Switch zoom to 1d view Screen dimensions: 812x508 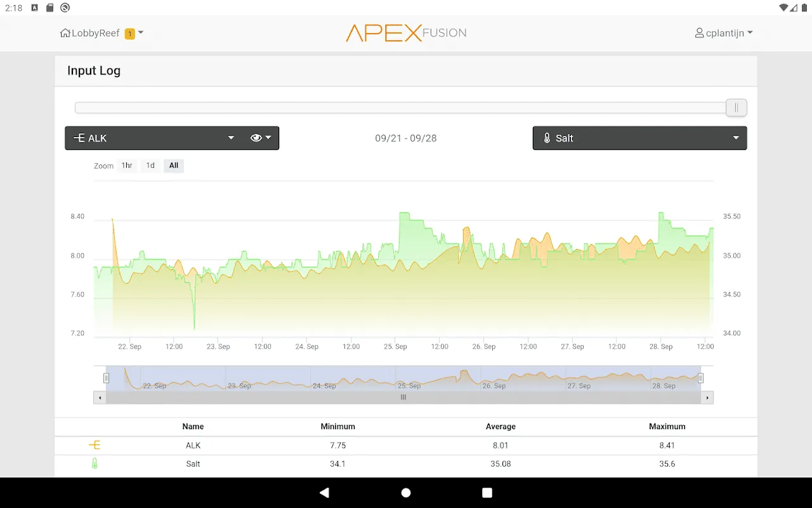(150, 165)
